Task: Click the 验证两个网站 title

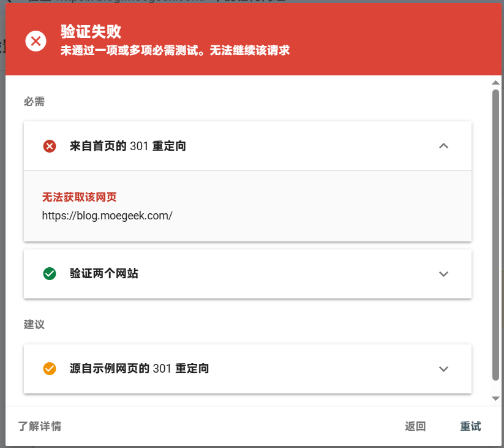Action: point(104,274)
